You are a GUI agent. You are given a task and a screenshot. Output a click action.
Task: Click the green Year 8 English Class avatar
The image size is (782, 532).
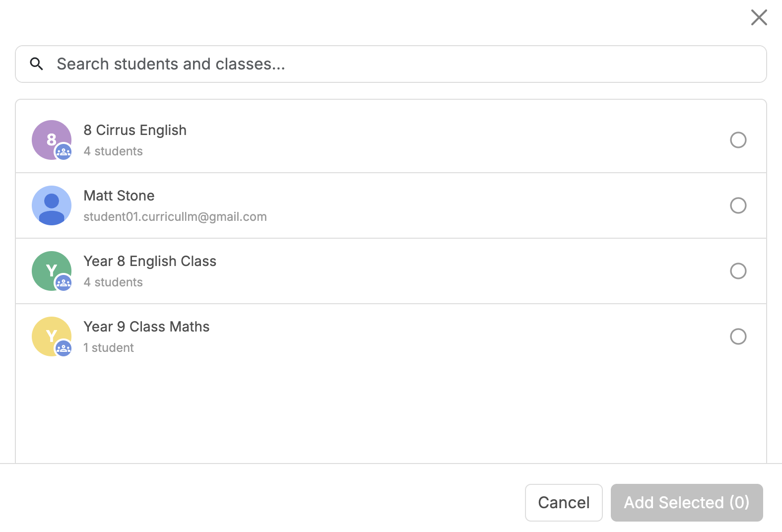(x=48, y=267)
